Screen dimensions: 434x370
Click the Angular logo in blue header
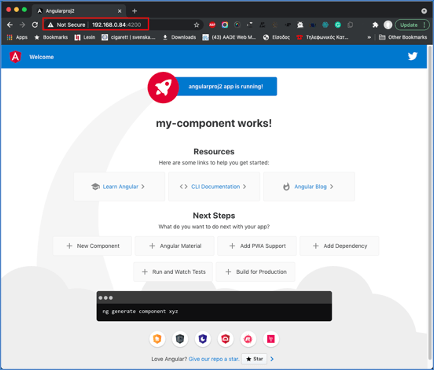pyautogui.click(x=15, y=57)
